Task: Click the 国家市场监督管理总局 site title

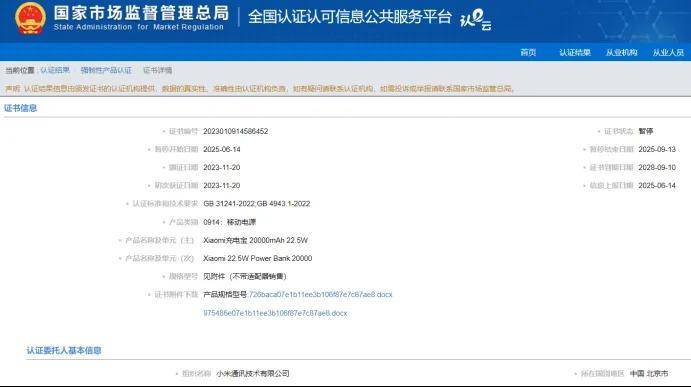Action: (141, 13)
